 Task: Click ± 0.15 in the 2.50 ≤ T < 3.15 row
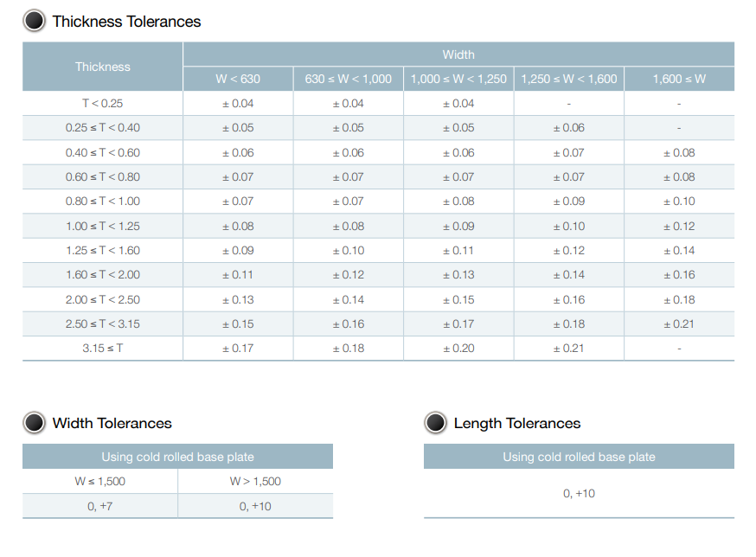238,324
